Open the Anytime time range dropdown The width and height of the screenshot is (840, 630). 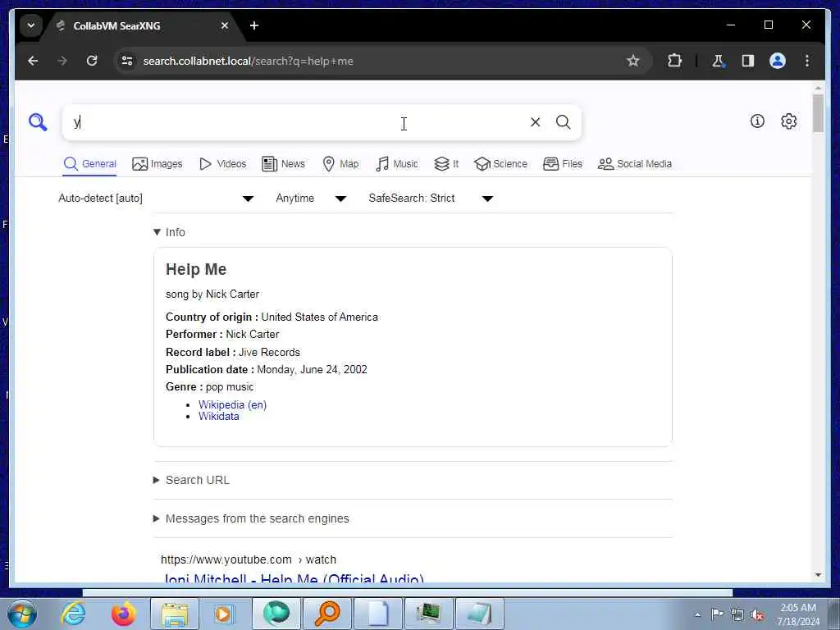[311, 199]
